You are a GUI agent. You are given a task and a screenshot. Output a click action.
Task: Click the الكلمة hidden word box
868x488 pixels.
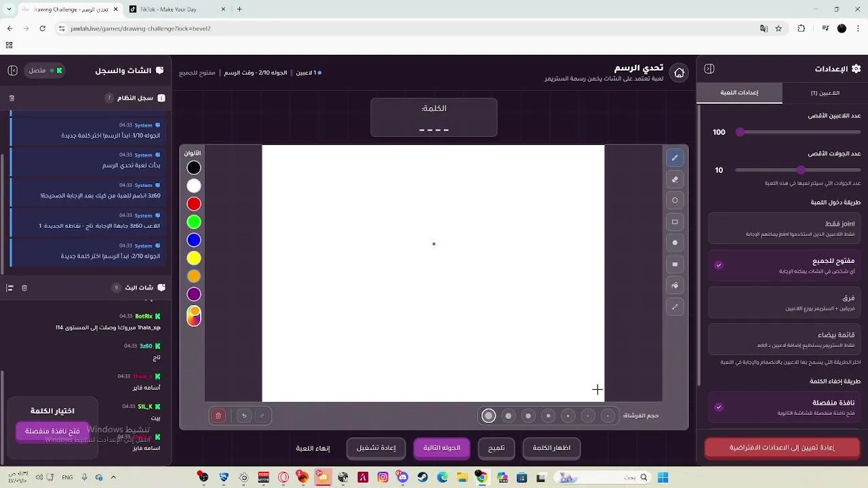pyautogui.click(x=434, y=118)
